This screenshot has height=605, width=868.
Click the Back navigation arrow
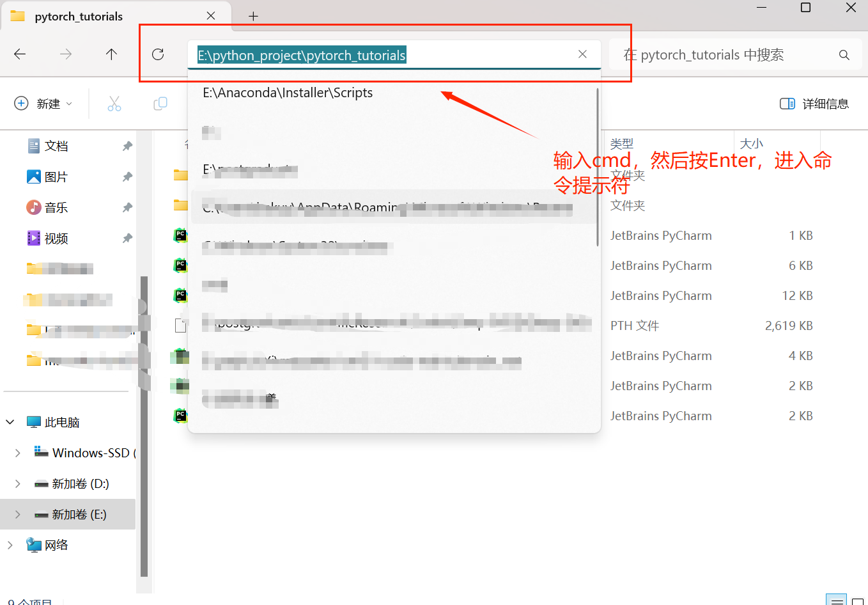pos(20,54)
